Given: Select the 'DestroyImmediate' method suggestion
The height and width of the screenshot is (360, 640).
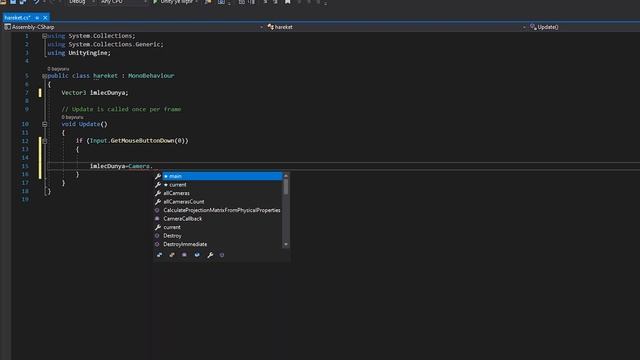Looking at the screenshot, I should point(218,244).
